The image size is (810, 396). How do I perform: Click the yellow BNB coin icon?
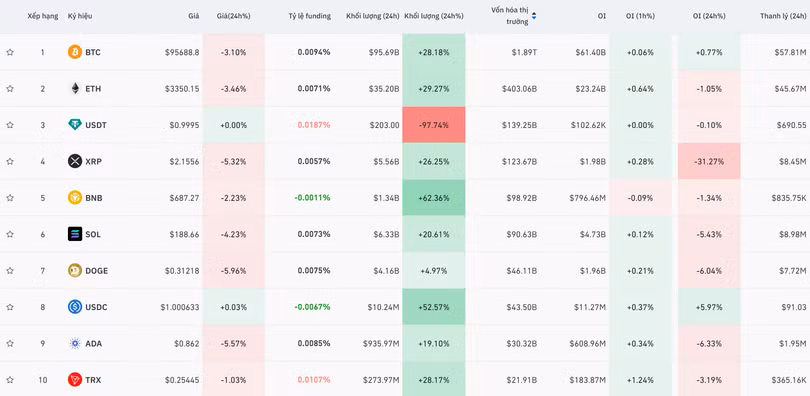pyautogui.click(x=75, y=198)
